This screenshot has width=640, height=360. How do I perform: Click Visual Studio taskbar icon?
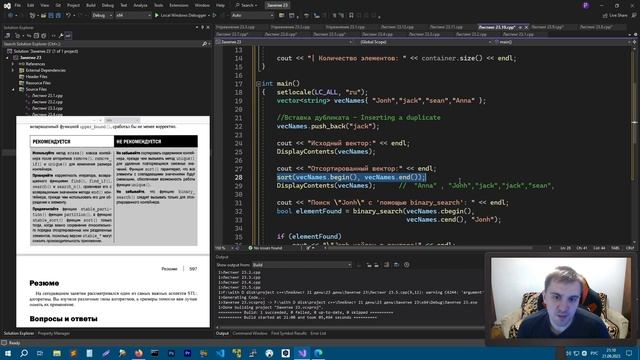point(302,353)
